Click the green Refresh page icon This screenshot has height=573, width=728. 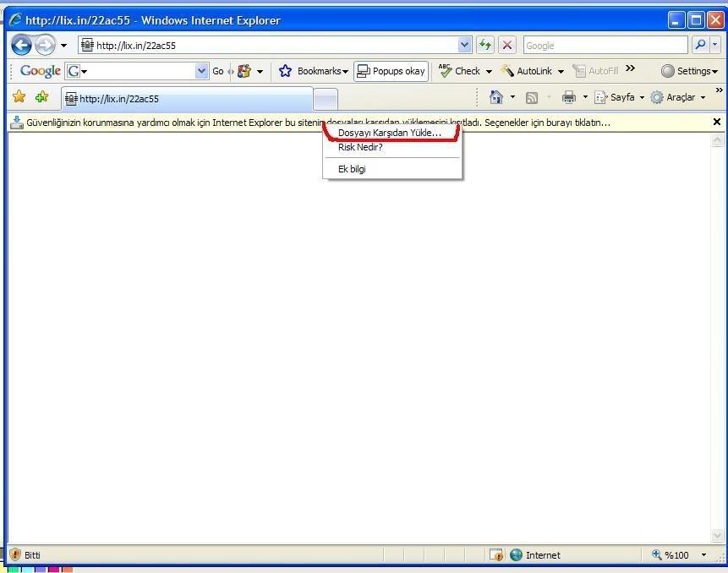click(x=485, y=46)
